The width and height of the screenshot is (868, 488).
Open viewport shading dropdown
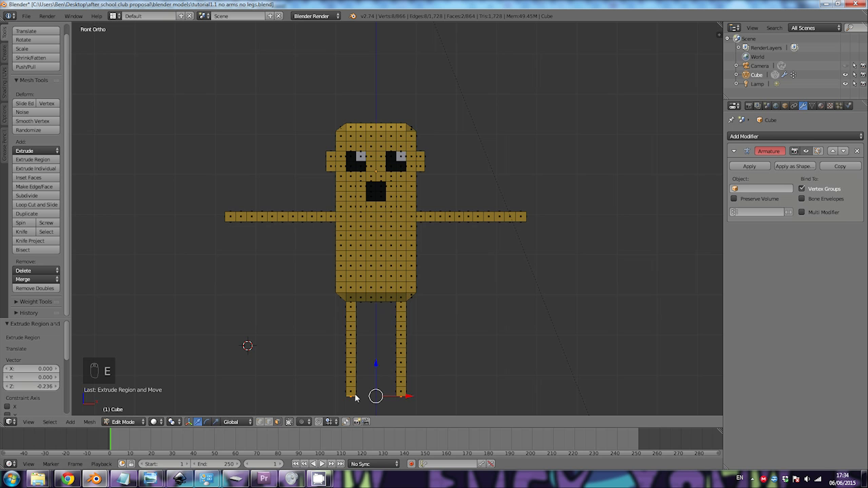(x=157, y=422)
